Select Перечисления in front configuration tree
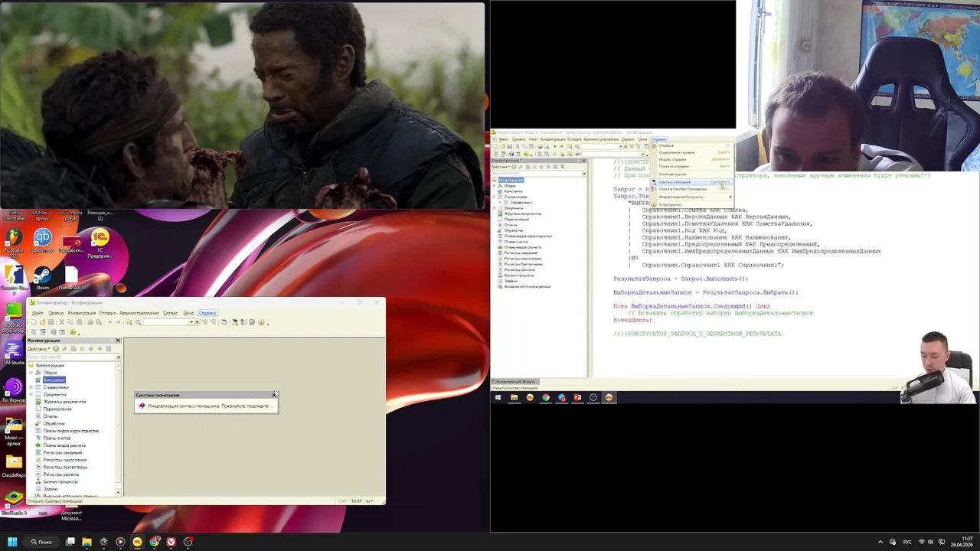 57,409
